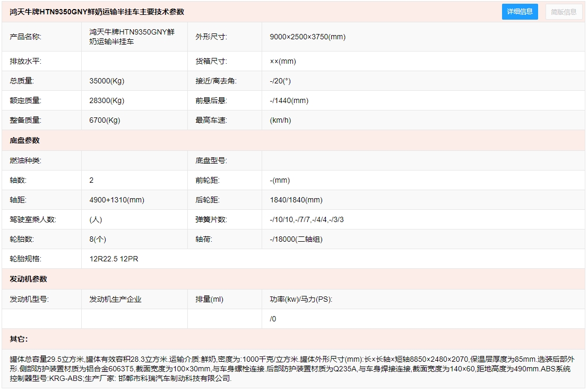Viewport: 588px width, 391px height.
Task: Select dimension value 9000×2500×3750(mm)
Action: pyautogui.click(x=307, y=37)
